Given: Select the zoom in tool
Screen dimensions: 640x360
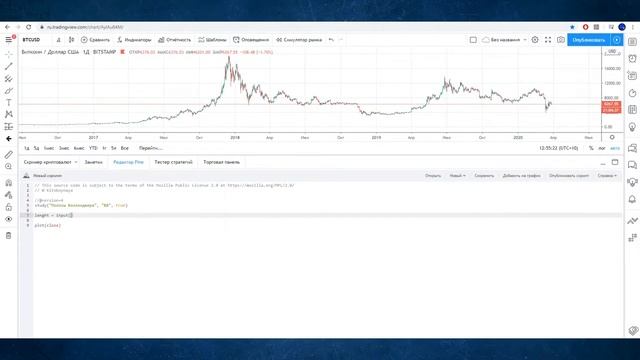Looking at the screenshot, I should pos(9,167).
